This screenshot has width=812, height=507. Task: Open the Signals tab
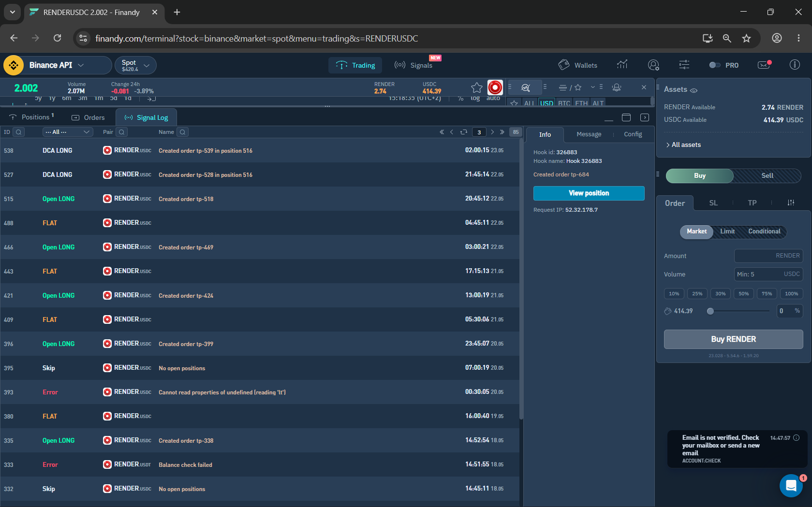[x=413, y=65]
